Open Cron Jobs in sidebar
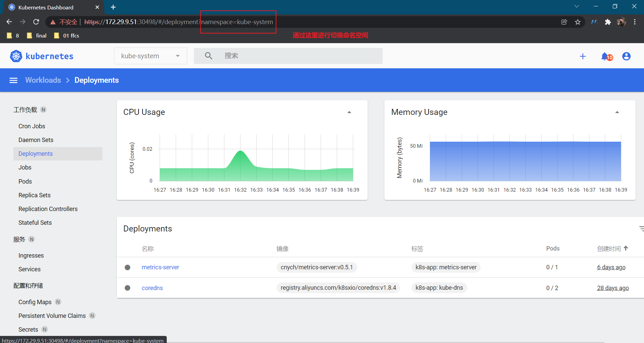644x343 pixels. point(32,126)
